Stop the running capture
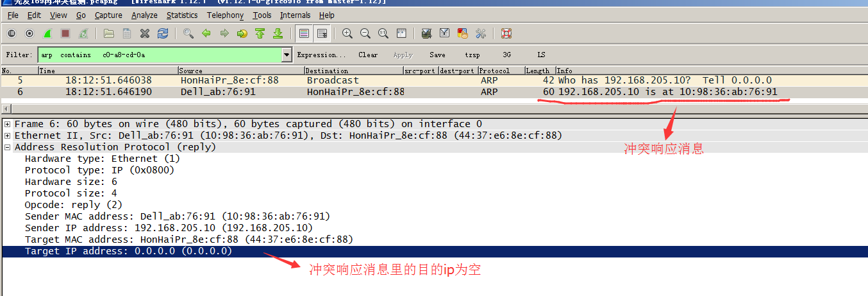The width and height of the screenshot is (868, 296). (65, 33)
